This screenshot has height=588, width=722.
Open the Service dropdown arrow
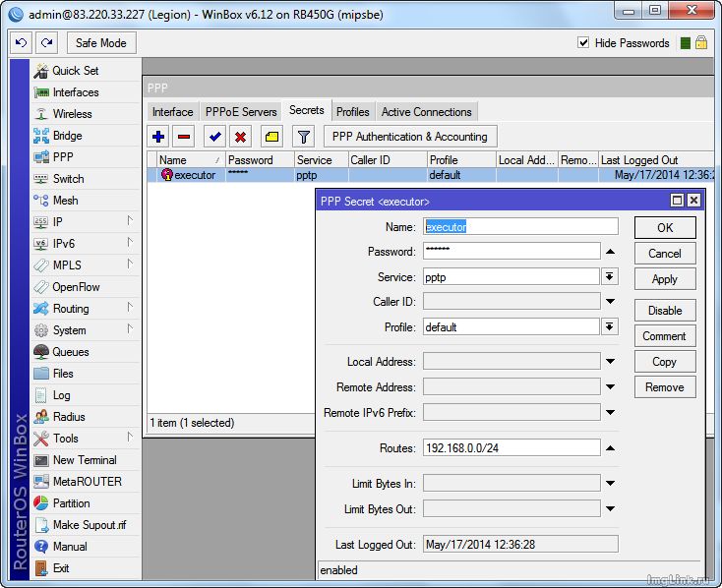(609, 276)
